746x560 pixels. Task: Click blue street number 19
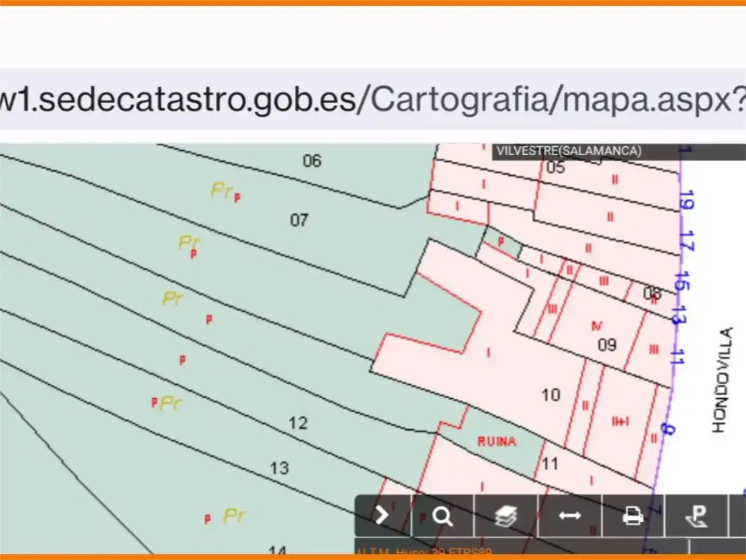click(686, 200)
